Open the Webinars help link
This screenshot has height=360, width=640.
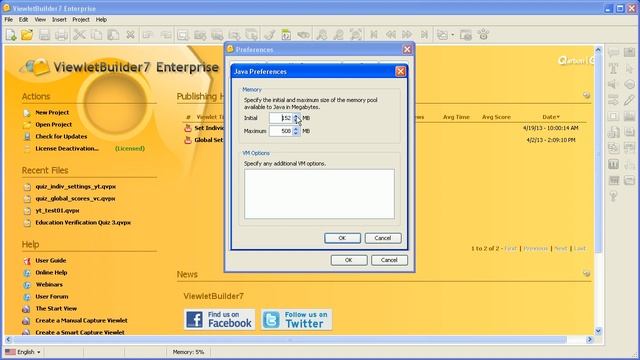49,284
